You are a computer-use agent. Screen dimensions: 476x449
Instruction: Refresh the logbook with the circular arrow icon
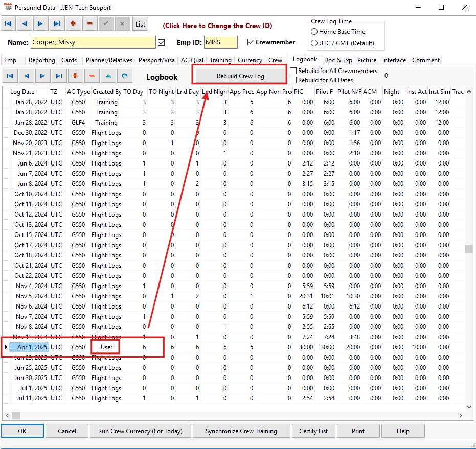[124, 76]
